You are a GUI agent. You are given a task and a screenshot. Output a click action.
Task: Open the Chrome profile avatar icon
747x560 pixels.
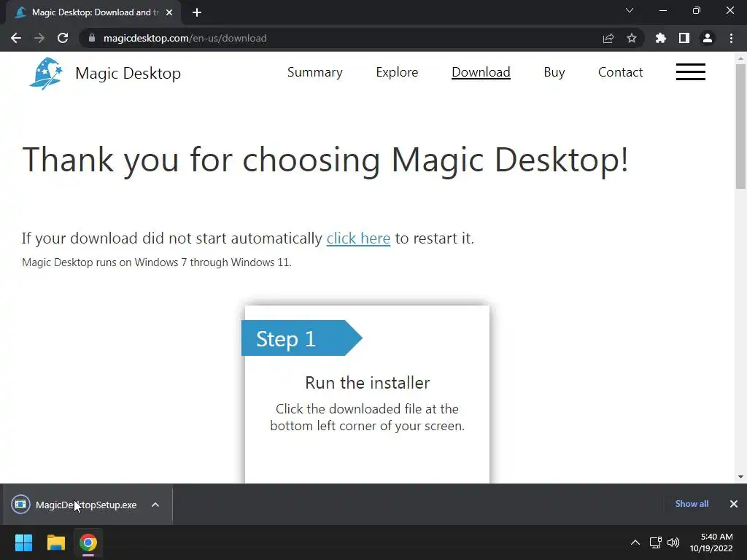(x=708, y=38)
